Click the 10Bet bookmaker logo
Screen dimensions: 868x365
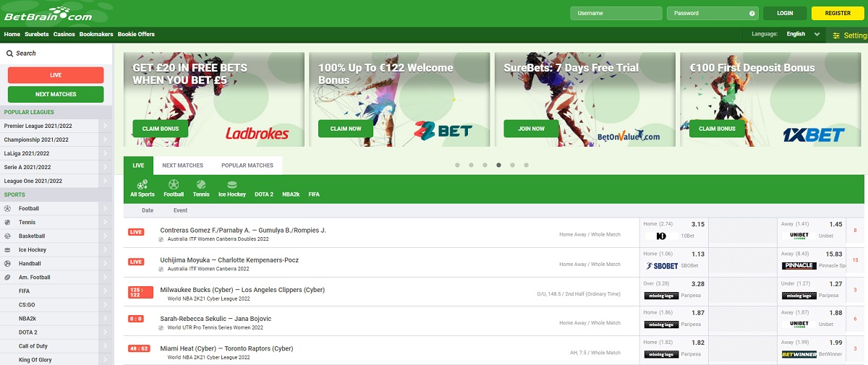point(660,236)
